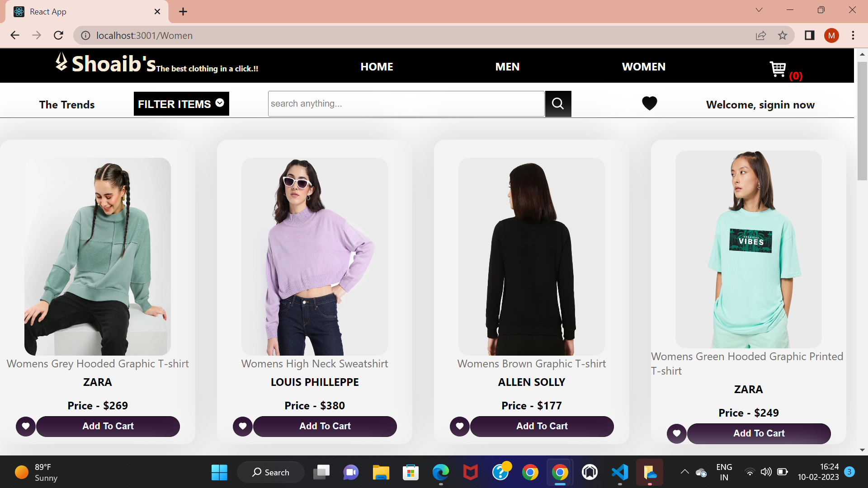Open Chrome's three-dot menu
This screenshot has height=488, width=868.
click(854, 35)
